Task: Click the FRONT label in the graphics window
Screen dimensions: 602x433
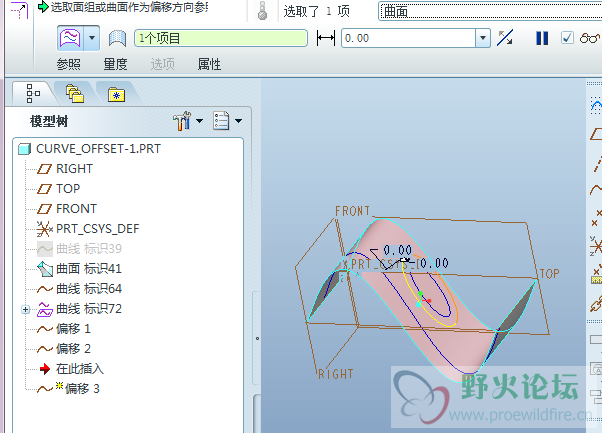Action: (x=352, y=211)
